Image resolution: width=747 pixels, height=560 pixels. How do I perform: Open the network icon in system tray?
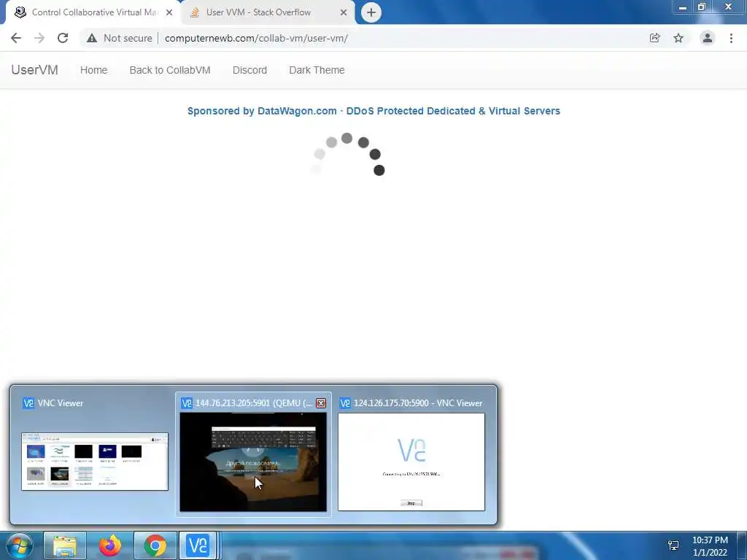tap(673, 545)
